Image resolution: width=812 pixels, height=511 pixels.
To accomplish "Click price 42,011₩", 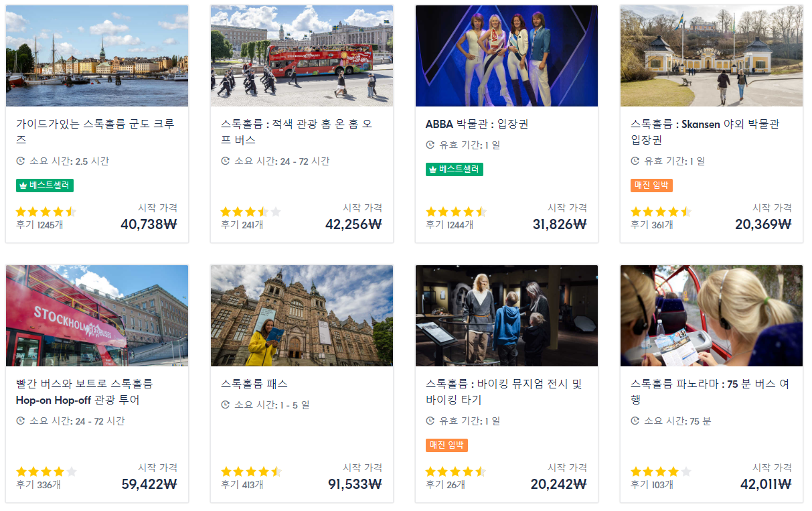I will click(766, 484).
